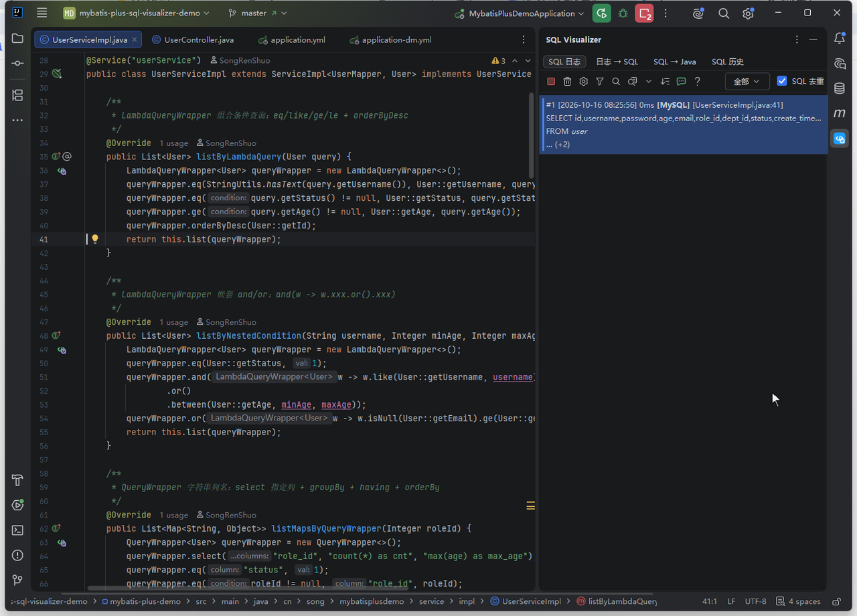Image resolution: width=857 pixels, height=616 pixels.
Task: Open IDE settings gear in title bar
Action: pyautogui.click(x=748, y=13)
